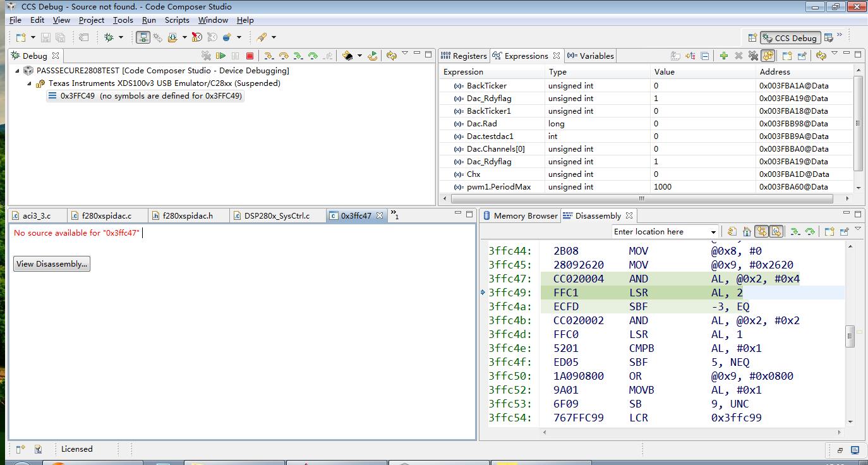Open the Scripts menu
This screenshot has width=868, height=465.
point(177,20)
